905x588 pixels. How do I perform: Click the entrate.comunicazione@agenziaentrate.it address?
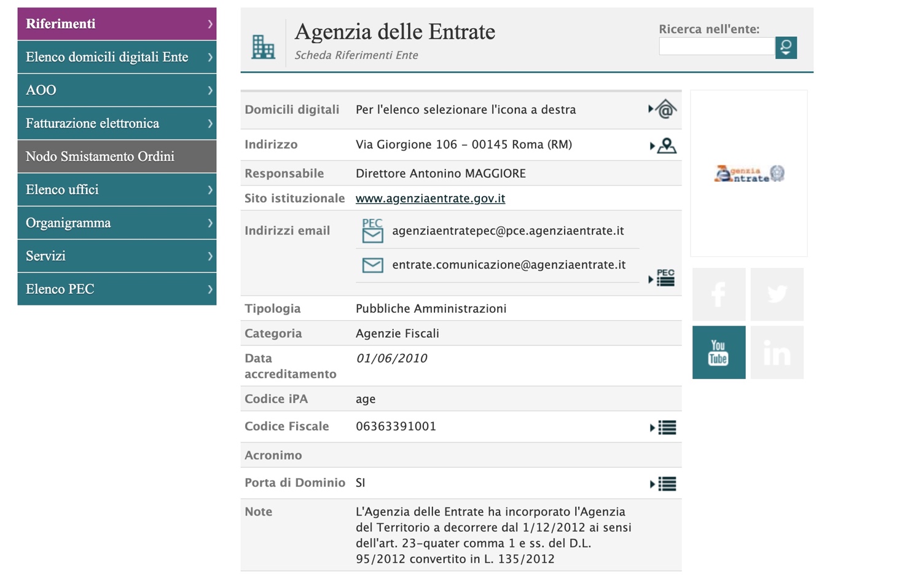click(x=509, y=265)
